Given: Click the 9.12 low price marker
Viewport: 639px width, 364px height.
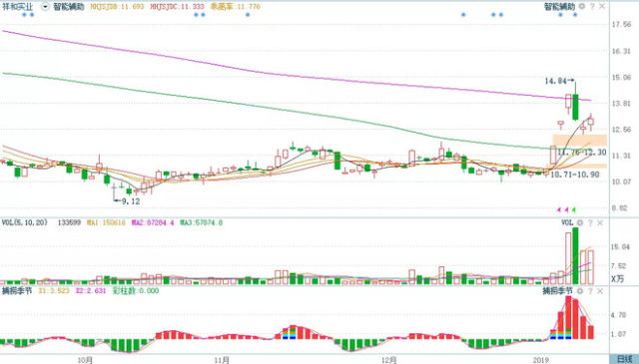Looking at the screenshot, I should (x=131, y=201).
